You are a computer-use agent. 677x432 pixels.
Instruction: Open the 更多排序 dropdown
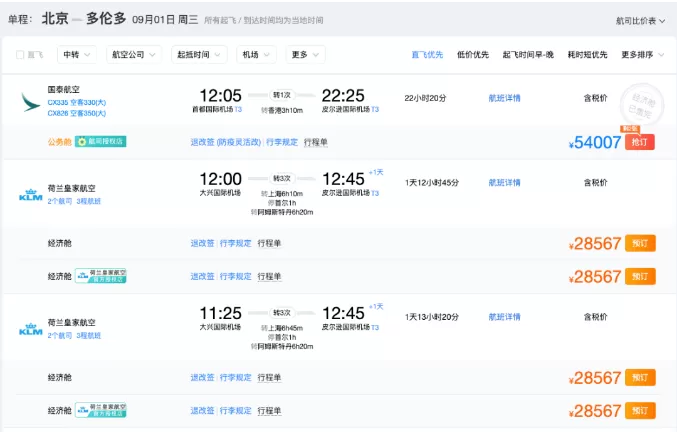pos(642,55)
